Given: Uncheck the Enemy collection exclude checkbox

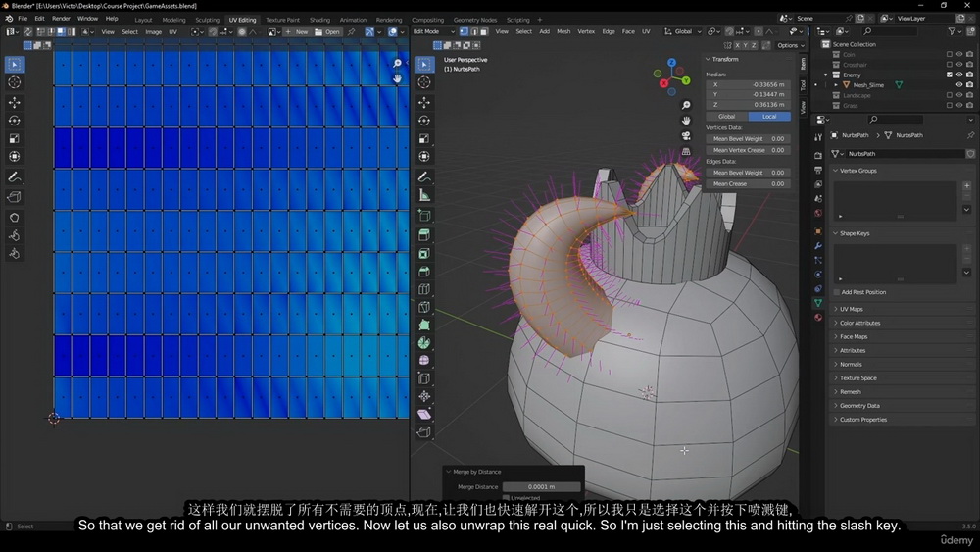Looking at the screenshot, I should (x=950, y=75).
